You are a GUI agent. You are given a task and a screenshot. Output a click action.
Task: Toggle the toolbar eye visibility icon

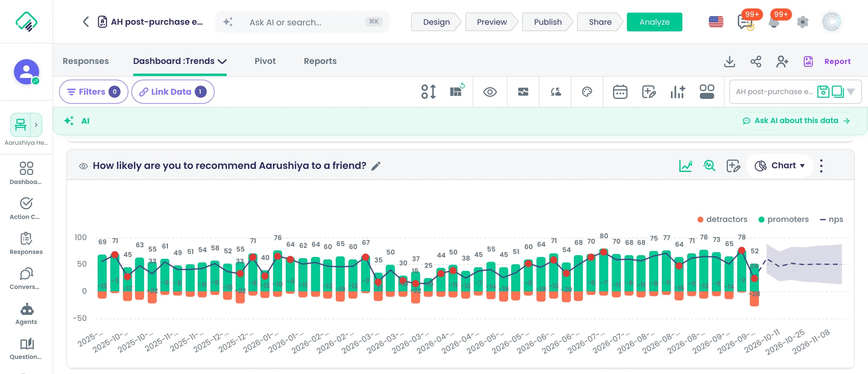click(489, 92)
